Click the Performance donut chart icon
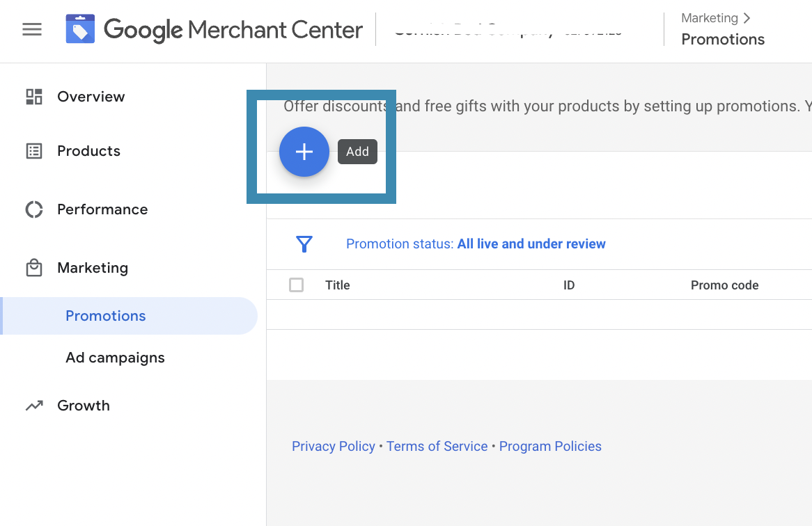 (34, 209)
